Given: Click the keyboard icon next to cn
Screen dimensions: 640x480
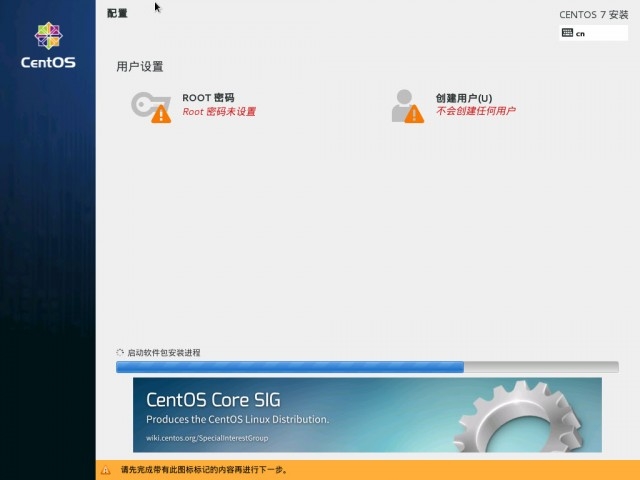Looking at the screenshot, I should pyautogui.click(x=567, y=33).
